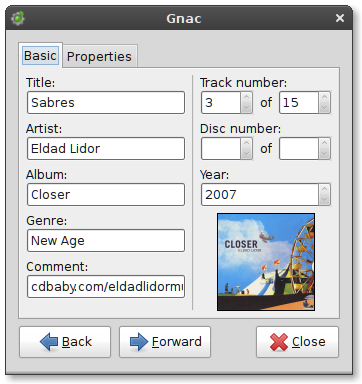Click the Gnac app icon in title bar
362x384 pixels.
tap(18, 18)
